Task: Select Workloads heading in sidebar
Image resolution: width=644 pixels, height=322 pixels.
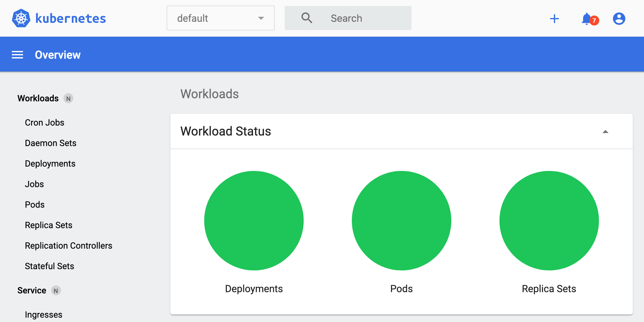Action: pyautogui.click(x=38, y=98)
